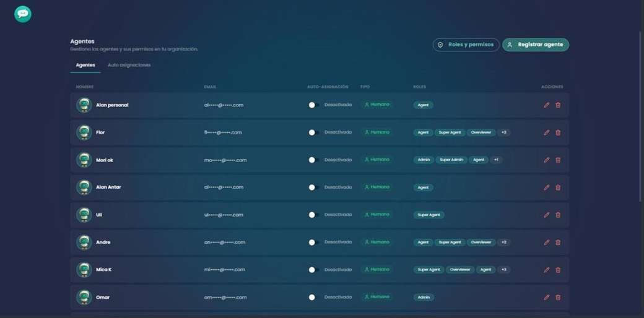Screen dimensions: 644x318
Task: Toggle auto-asignación for Flor
Action: click(x=314, y=132)
